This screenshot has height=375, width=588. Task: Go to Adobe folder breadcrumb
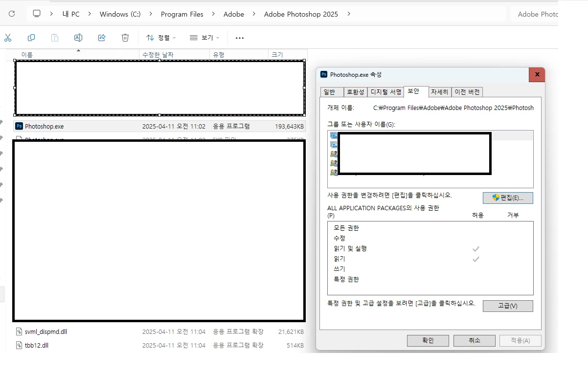(234, 14)
